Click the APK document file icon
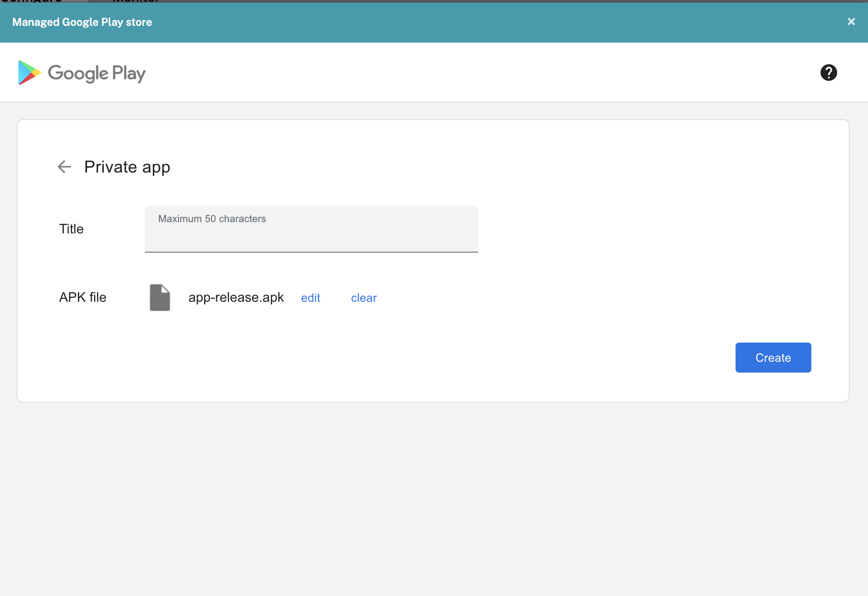Image resolution: width=868 pixels, height=596 pixels. (x=160, y=298)
